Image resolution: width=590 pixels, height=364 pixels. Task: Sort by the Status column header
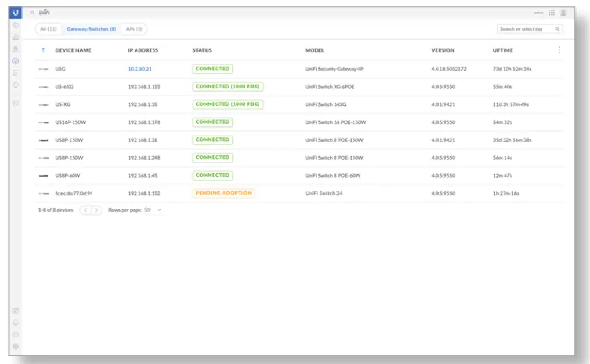(202, 50)
